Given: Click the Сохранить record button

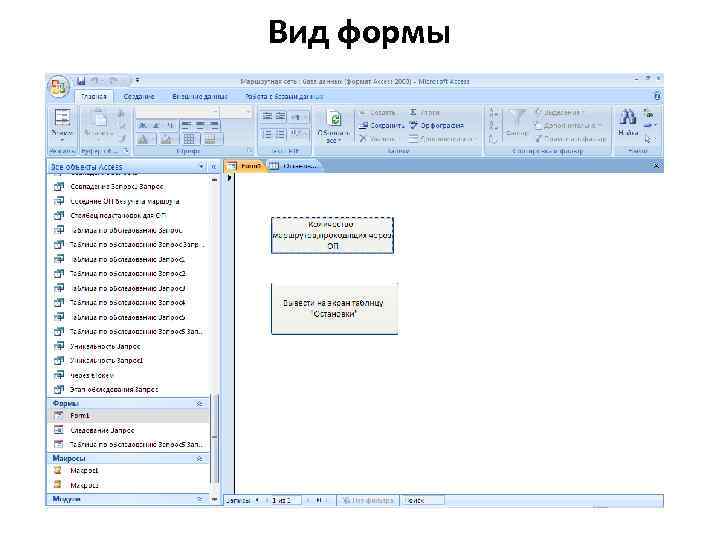Looking at the screenshot, I should pos(382,125).
